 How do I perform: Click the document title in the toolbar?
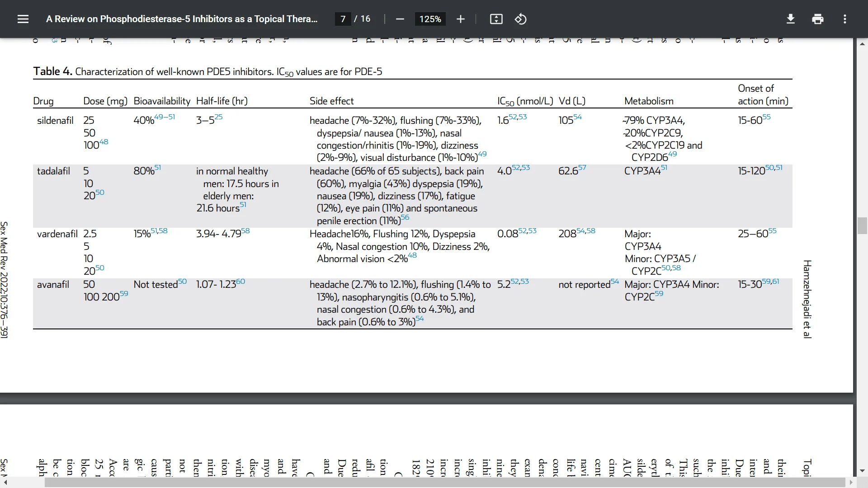(182, 19)
